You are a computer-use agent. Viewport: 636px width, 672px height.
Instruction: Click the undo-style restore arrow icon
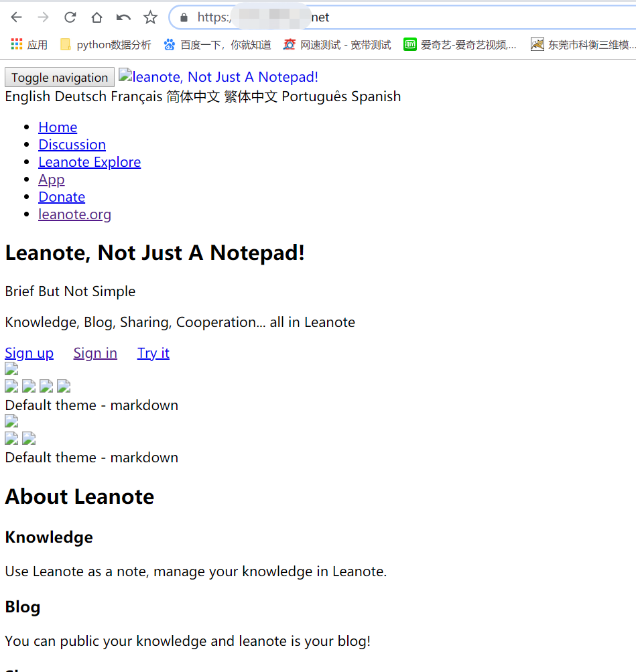pyautogui.click(x=123, y=17)
